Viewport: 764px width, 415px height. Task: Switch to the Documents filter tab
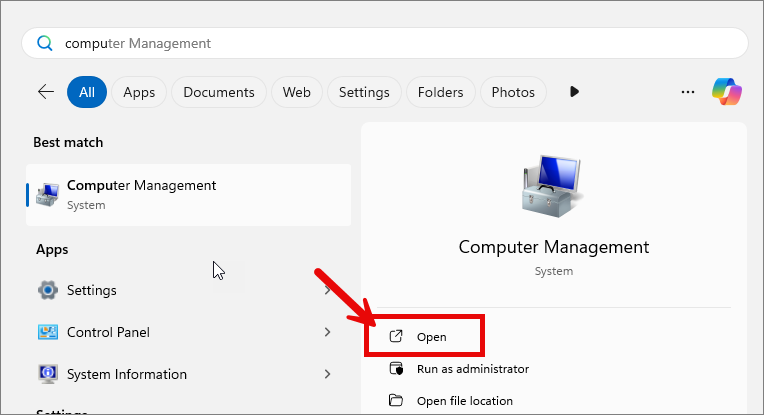pos(219,92)
